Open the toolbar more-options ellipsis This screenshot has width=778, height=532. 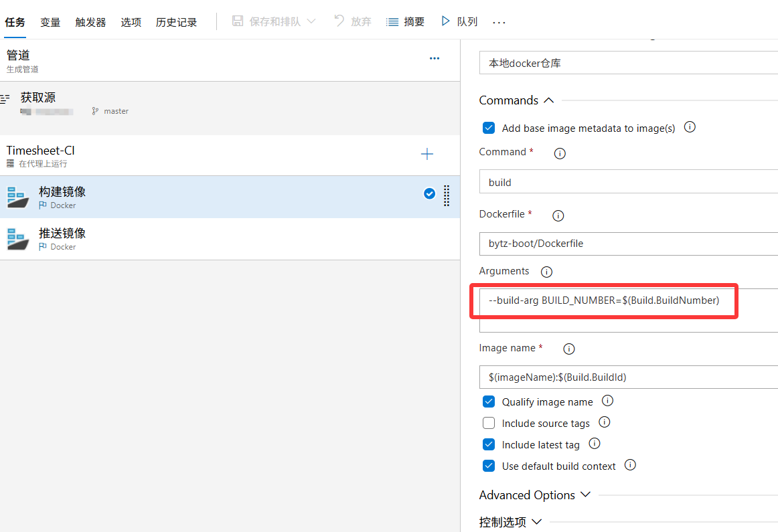499,22
